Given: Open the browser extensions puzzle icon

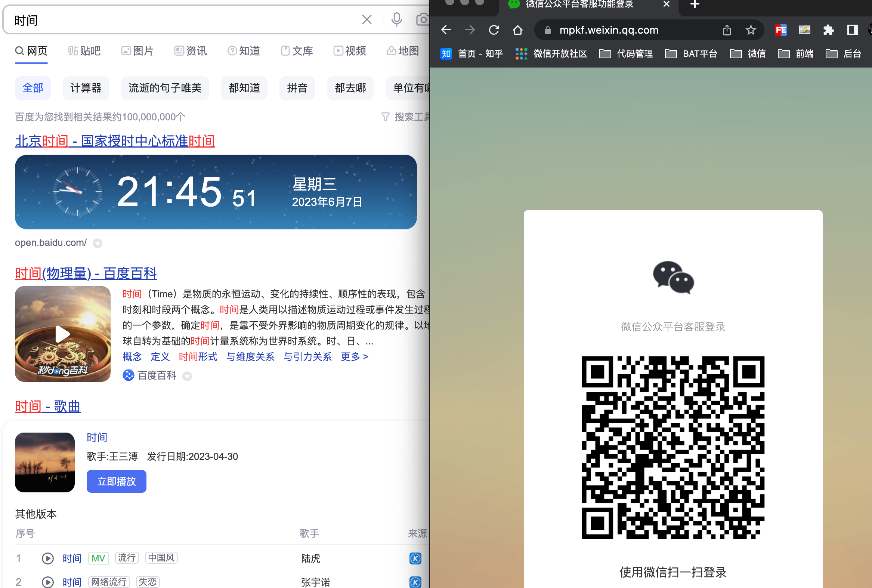Looking at the screenshot, I should tap(828, 30).
